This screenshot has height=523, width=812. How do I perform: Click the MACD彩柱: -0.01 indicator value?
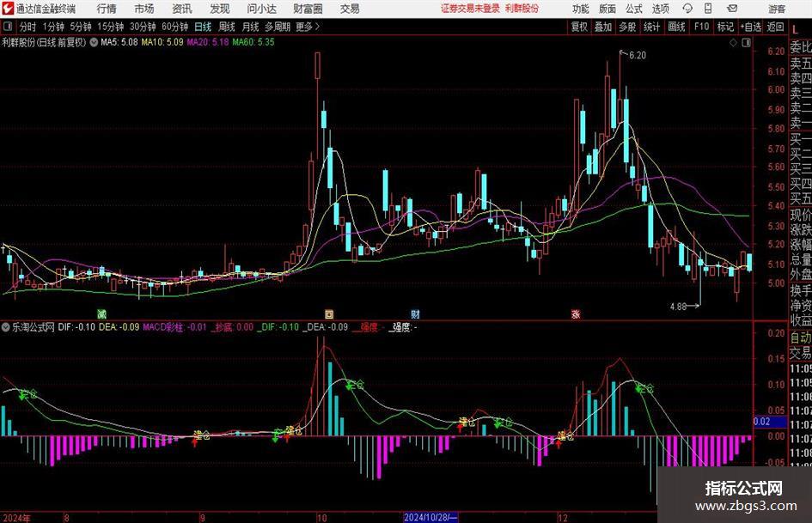(x=174, y=327)
